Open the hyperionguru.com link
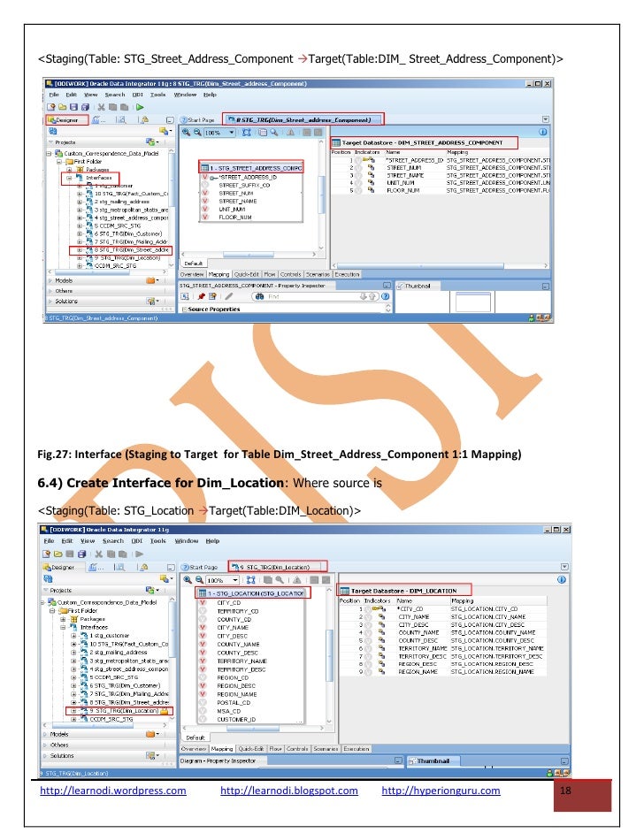644x833 pixels. (441, 791)
